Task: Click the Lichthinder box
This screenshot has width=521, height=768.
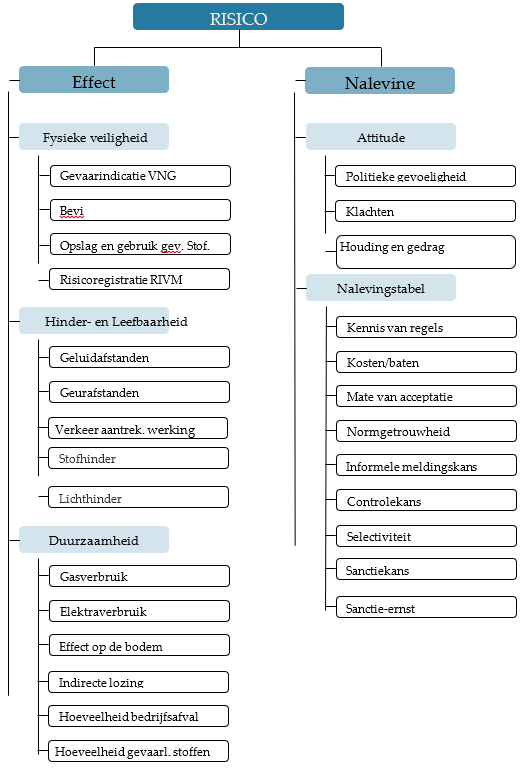Action: [139, 497]
